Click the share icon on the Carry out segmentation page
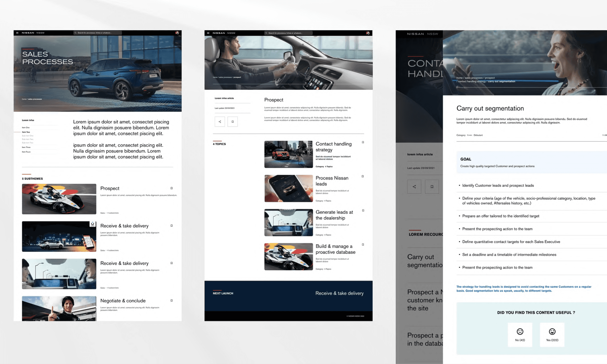This screenshot has width=607, height=364. [414, 187]
